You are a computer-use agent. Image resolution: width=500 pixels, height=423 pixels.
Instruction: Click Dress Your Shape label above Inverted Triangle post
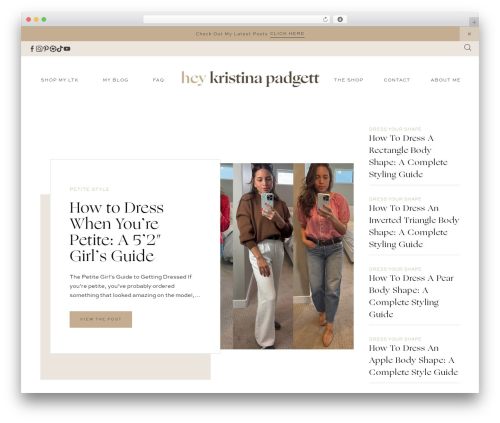click(x=395, y=199)
